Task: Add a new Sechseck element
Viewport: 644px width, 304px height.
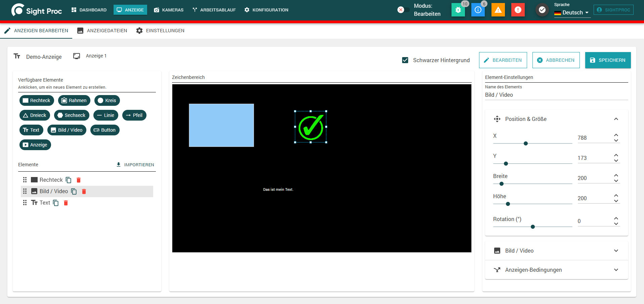Action: point(72,115)
